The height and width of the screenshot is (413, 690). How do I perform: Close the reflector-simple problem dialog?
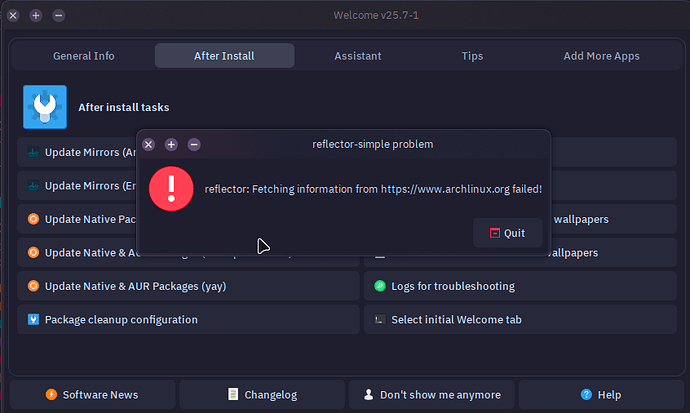click(x=148, y=144)
